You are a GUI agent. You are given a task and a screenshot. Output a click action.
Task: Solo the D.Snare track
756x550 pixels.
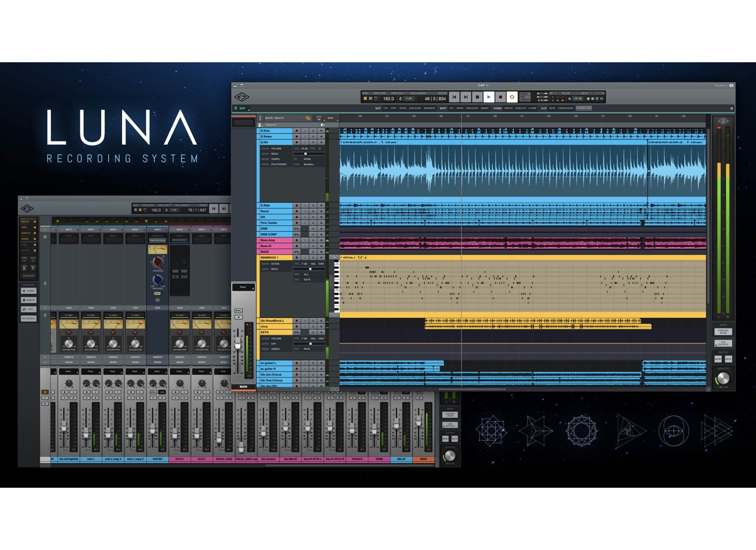[313, 137]
